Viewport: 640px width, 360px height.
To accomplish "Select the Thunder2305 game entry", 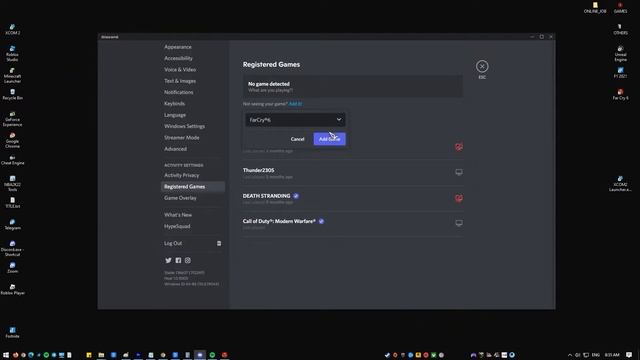I will point(258,170).
